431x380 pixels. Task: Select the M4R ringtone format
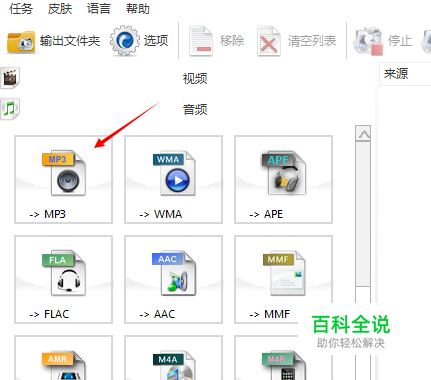pyautogui.click(x=283, y=358)
